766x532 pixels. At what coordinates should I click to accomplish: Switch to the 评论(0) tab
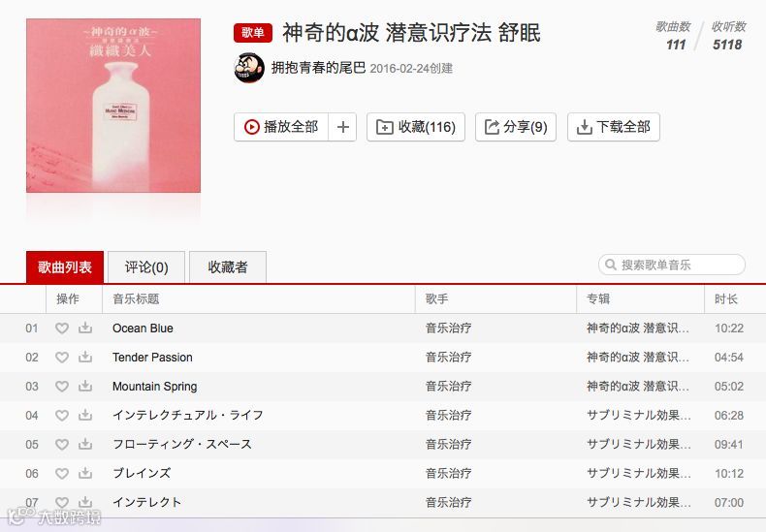click(146, 267)
